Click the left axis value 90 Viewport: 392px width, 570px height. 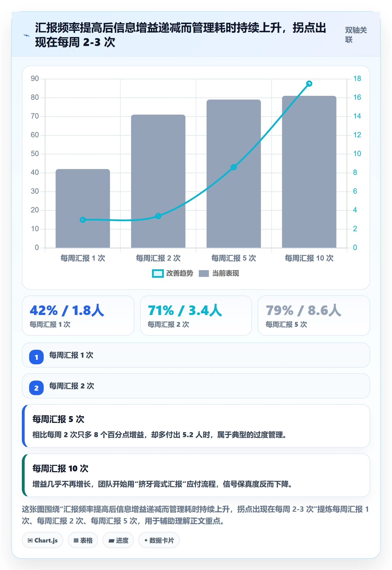tap(35, 78)
